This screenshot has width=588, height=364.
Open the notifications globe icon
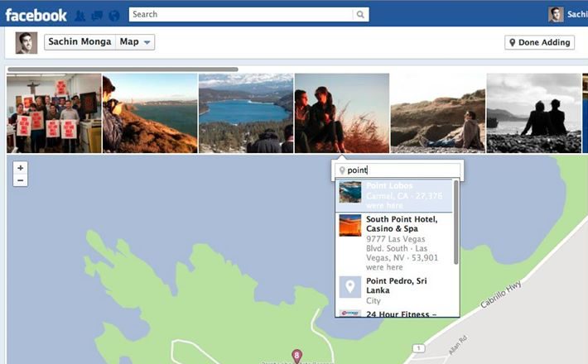113,15
